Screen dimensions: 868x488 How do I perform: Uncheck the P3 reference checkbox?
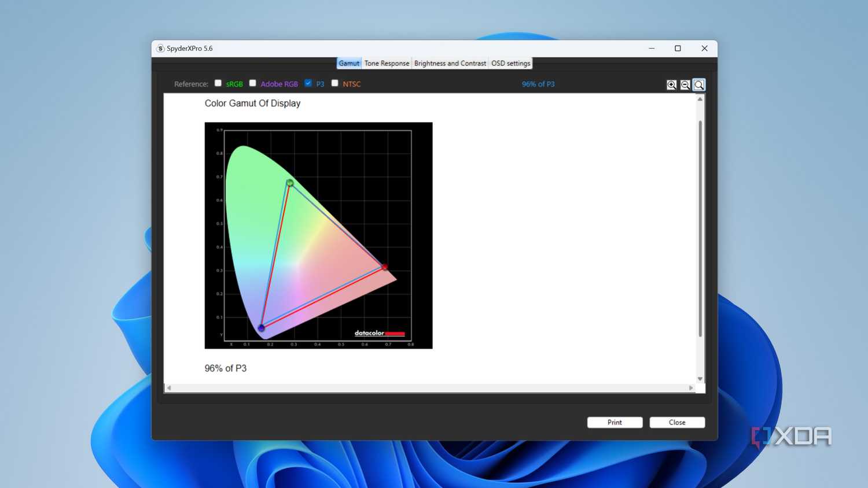pos(308,83)
